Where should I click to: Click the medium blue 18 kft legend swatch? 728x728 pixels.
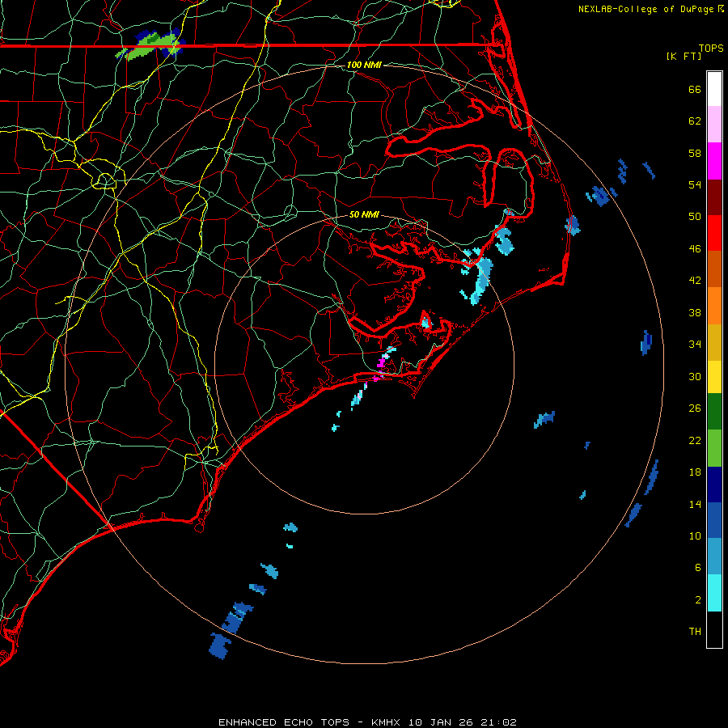pyautogui.click(x=714, y=520)
